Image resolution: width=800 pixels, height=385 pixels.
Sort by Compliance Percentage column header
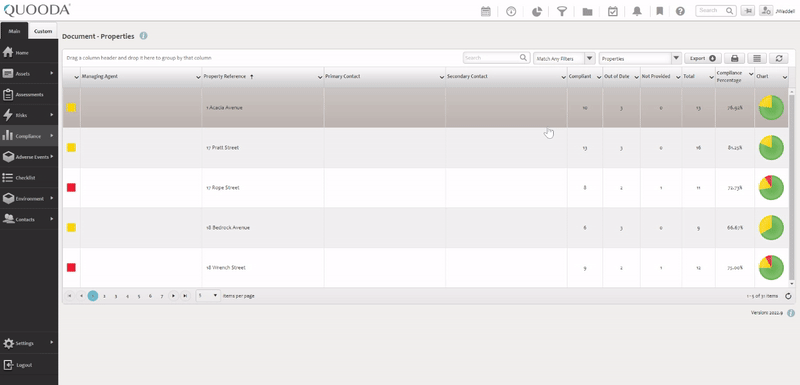pos(729,76)
